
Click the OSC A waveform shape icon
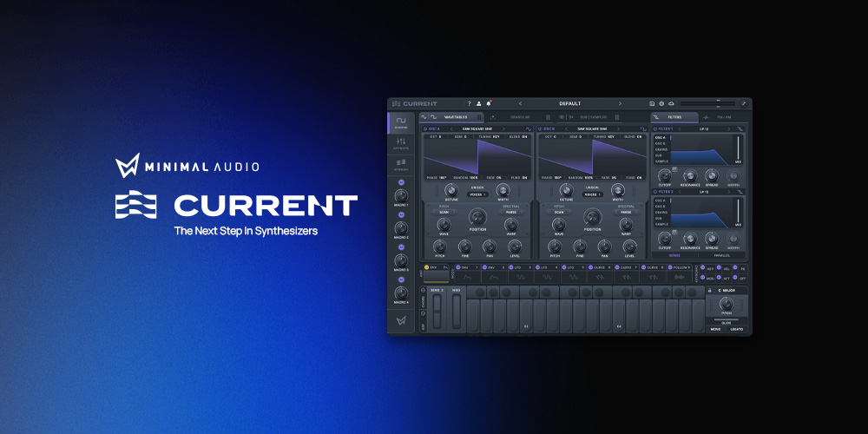(528, 129)
